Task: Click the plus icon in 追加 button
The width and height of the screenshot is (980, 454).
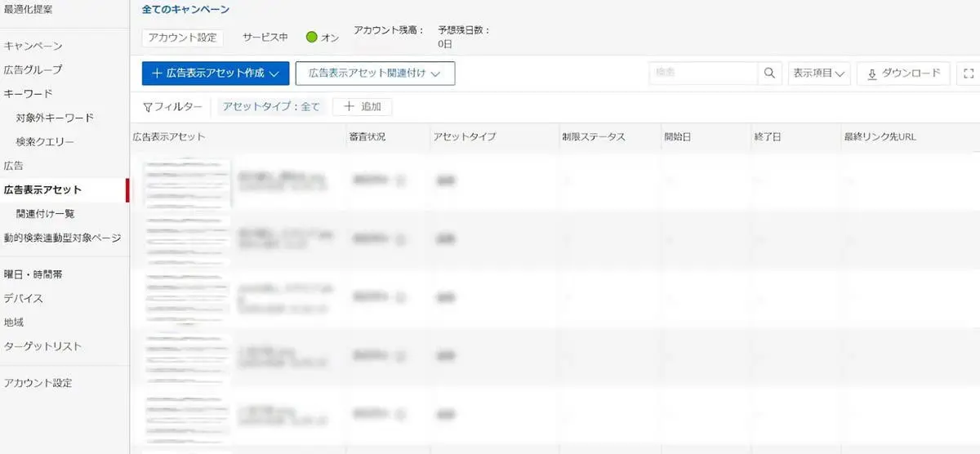Action: [x=349, y=107]
